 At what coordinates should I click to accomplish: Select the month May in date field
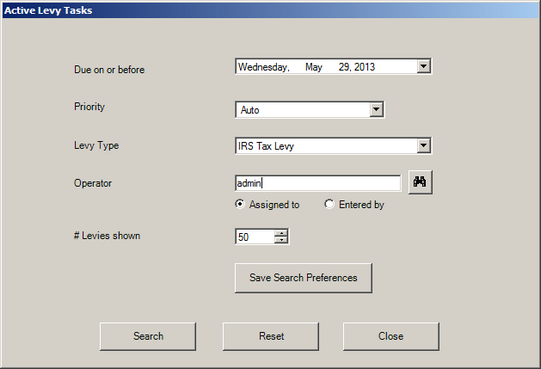tap(314, 67)
